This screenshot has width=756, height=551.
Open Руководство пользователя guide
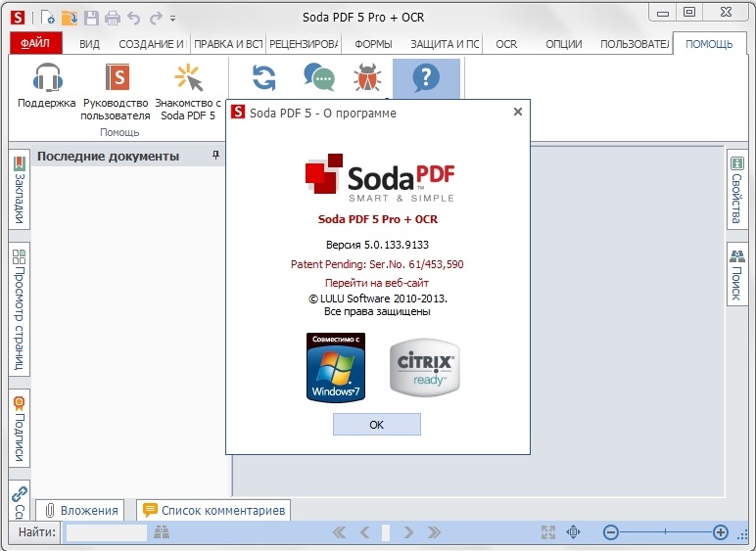pos(116,91)
